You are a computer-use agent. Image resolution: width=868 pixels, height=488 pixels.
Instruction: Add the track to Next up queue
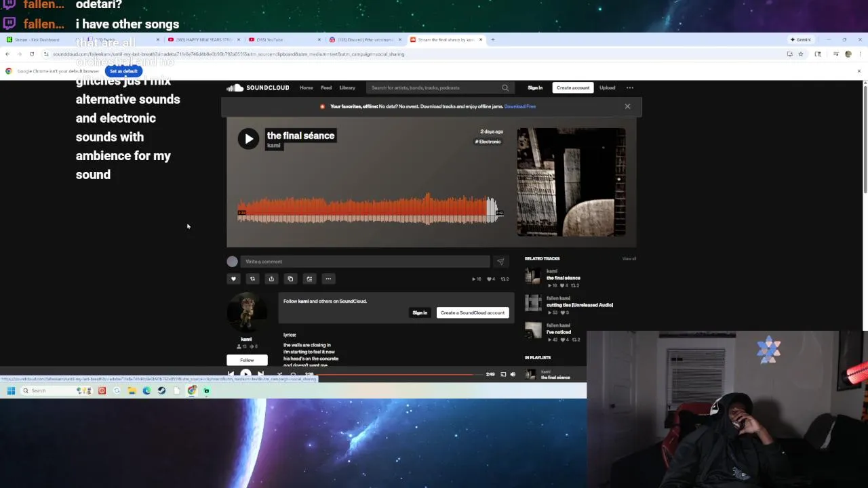309,279
